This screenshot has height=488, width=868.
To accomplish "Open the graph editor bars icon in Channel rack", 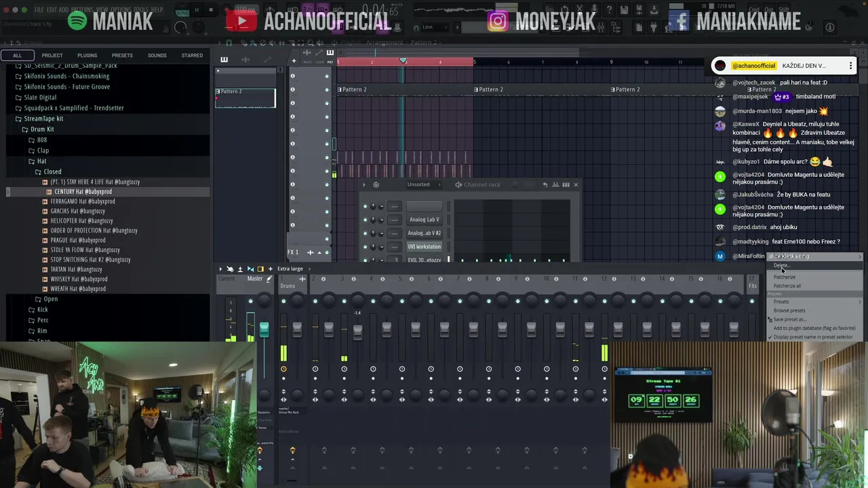I will pyautogui.click(x=555, y=184).
